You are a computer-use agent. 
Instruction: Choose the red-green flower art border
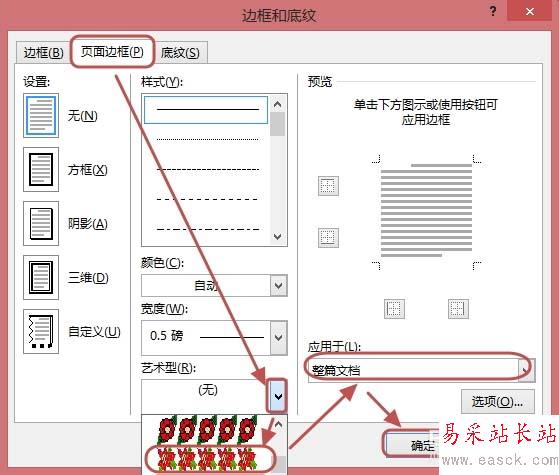click(207, 459)
